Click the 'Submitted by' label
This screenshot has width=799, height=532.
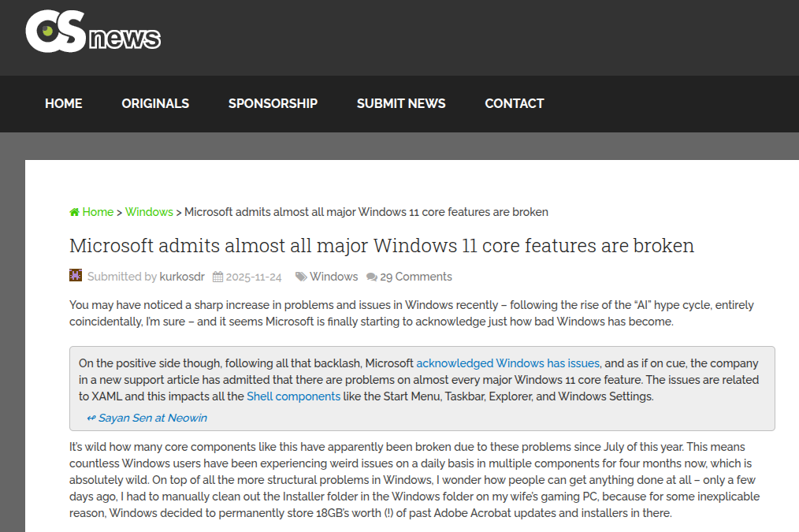(122, 277)
